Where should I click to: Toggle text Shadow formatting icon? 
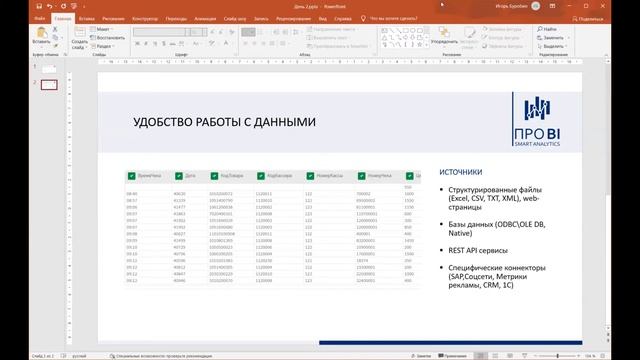[164, 43]
